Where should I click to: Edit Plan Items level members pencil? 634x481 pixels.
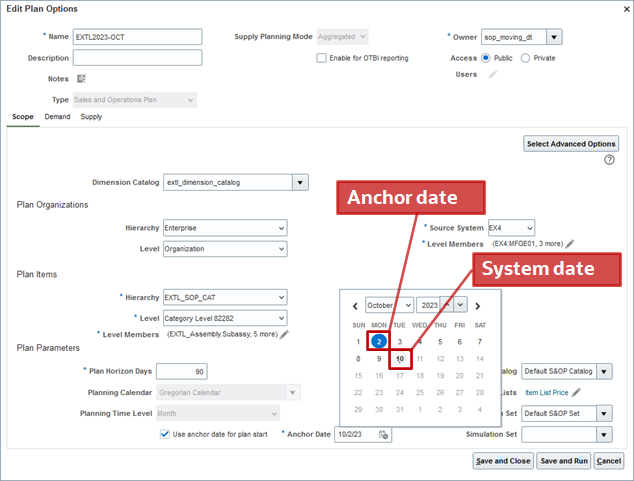pos(284,334)
